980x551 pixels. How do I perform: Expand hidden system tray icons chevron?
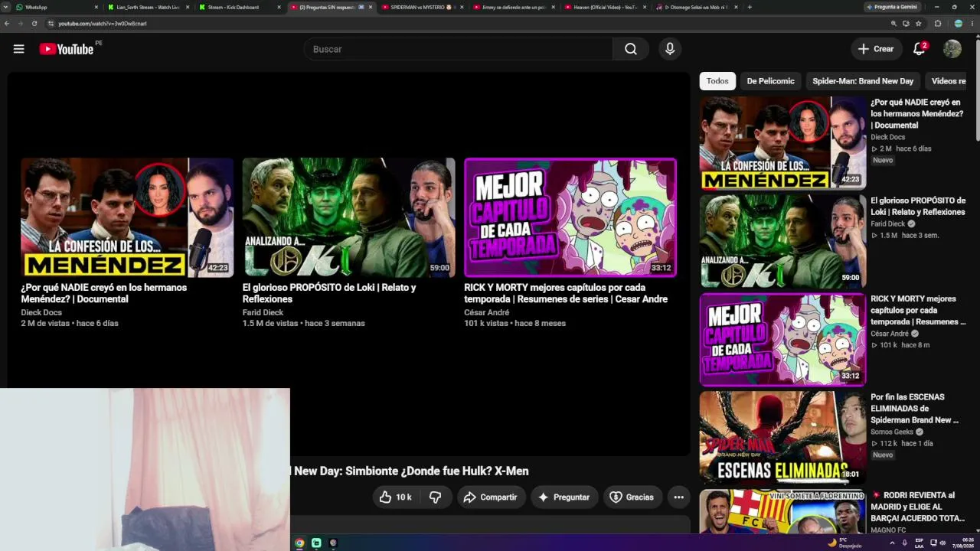point(892,543)
